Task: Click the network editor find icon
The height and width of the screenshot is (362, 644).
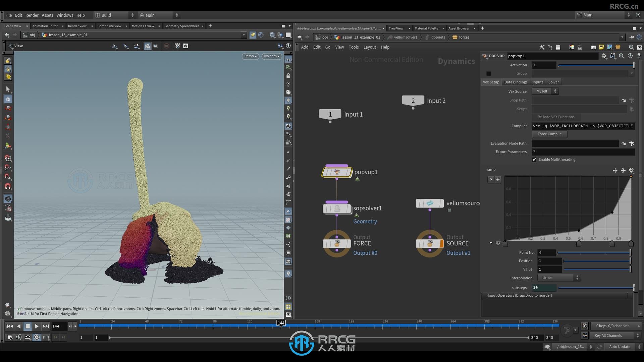Action: coord(631,47)
